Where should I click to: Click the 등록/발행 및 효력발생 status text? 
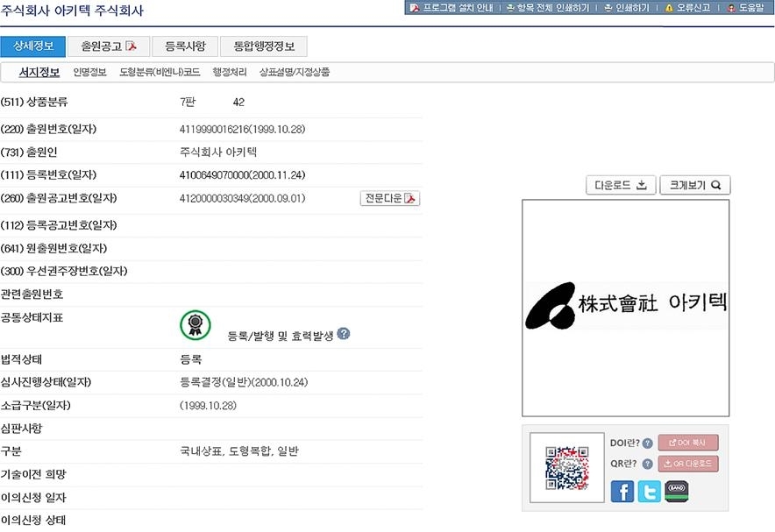click(x=281, y=336)
